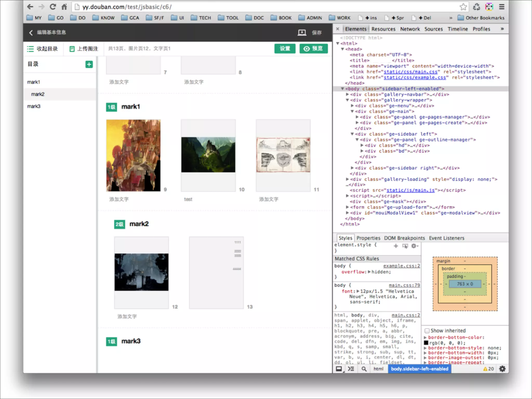Click the 1级 badge beside mark1
The width and height of the screenshot is (532, 399).
111,107
